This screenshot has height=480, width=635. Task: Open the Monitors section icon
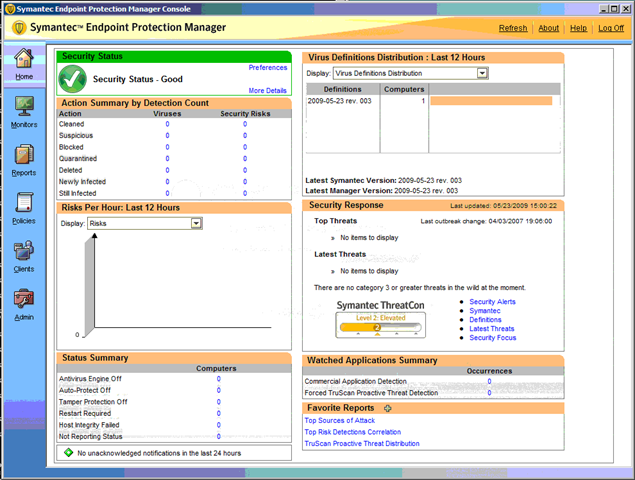point(24,107)
